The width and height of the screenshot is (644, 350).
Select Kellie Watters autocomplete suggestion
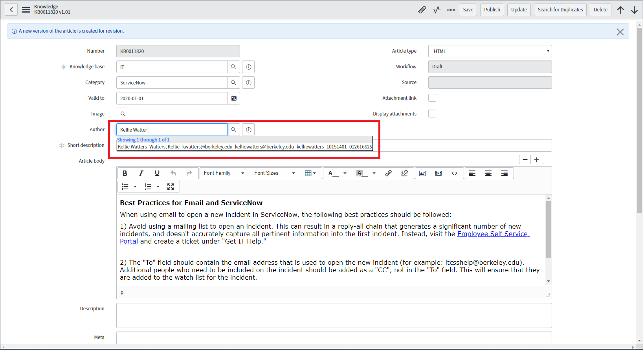pos(245,147)
